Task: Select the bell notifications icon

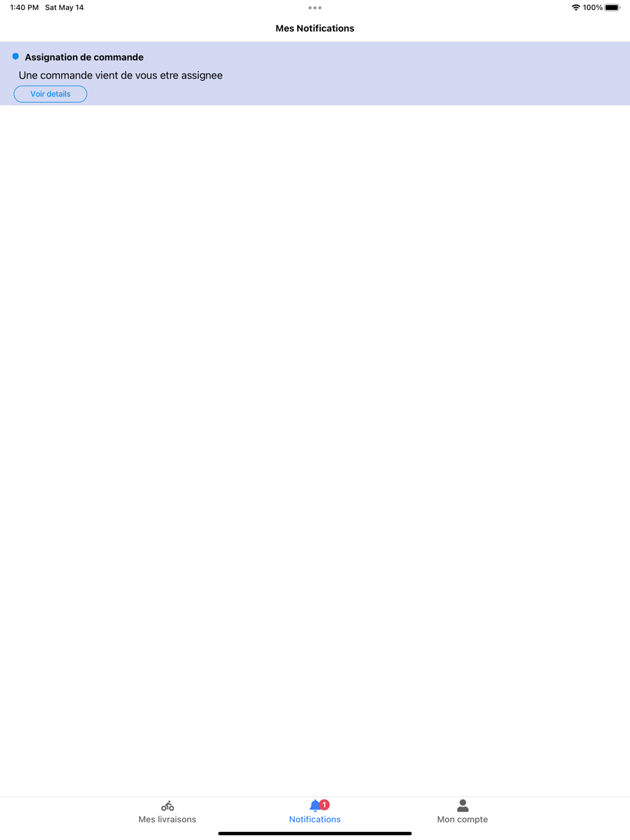Action: [315, 805]
